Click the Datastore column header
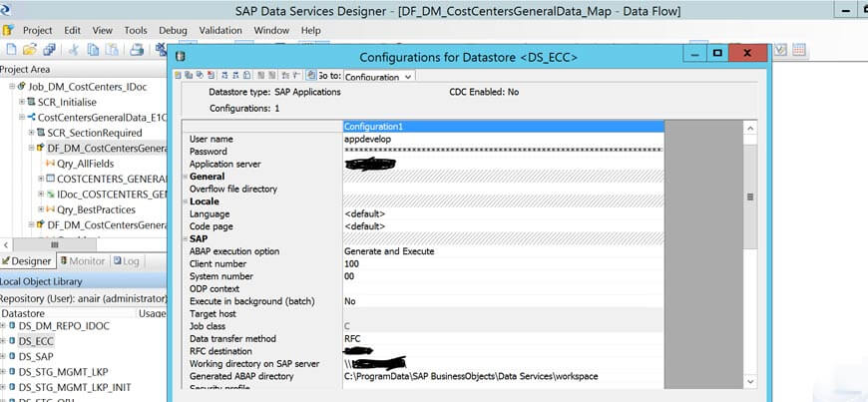This screenshot has width=868, height=402. pyautogui.click(x=69, y=313)
